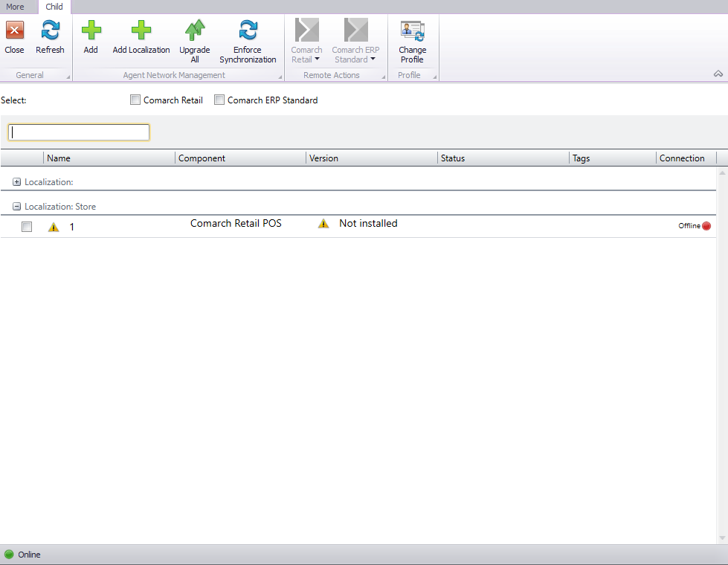Expand the empty Localization group

(x=16, y=182)
